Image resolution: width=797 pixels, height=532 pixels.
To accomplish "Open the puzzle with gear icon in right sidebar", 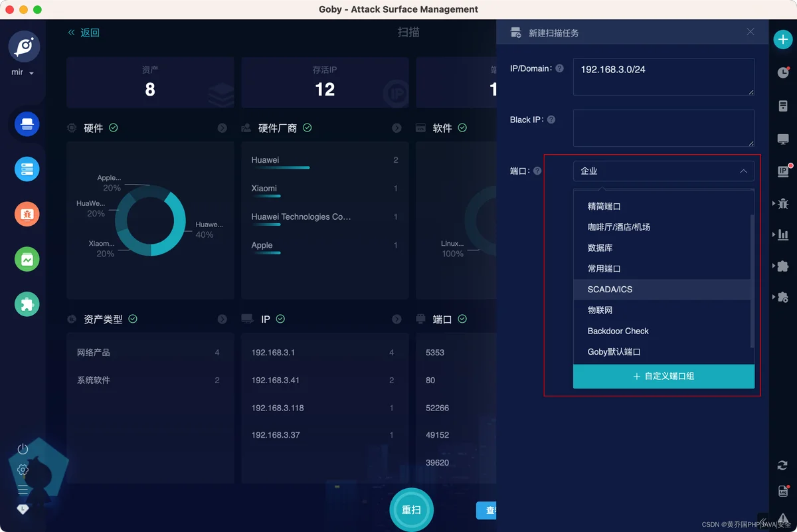I will 783,297.
